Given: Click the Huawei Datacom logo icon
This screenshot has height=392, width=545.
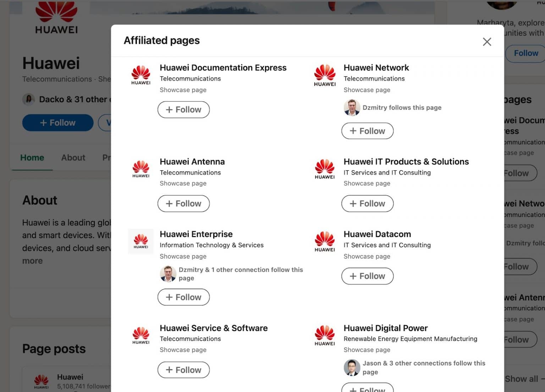Looking at the screenshot, I should (324, 242).
